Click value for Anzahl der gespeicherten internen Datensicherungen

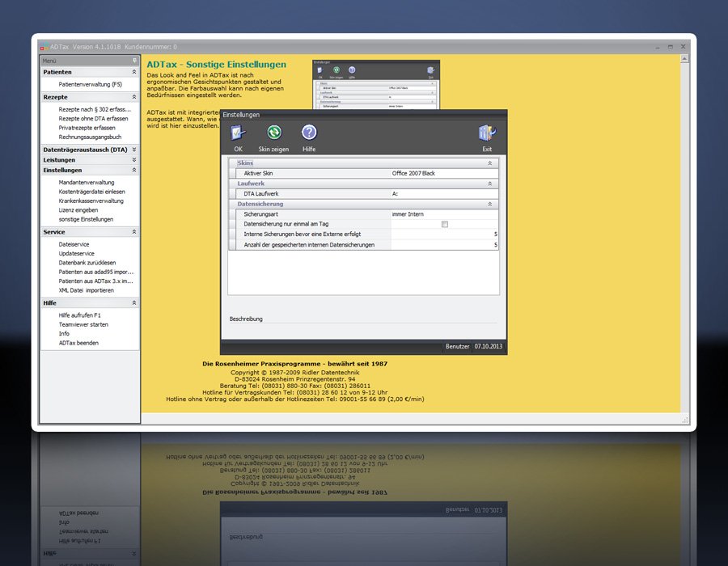[444, 245]
